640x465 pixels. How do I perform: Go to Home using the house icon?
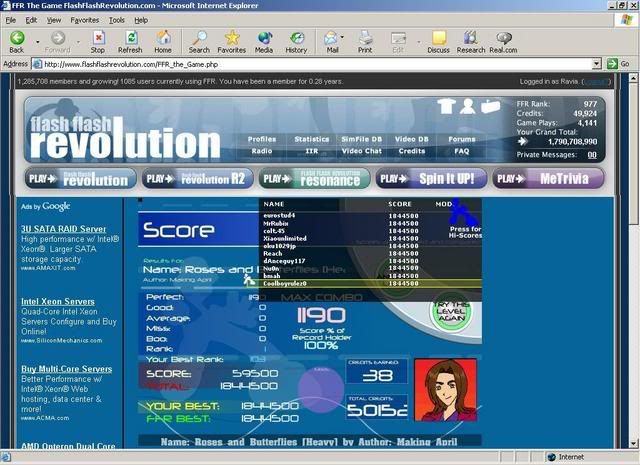(162, 39)
